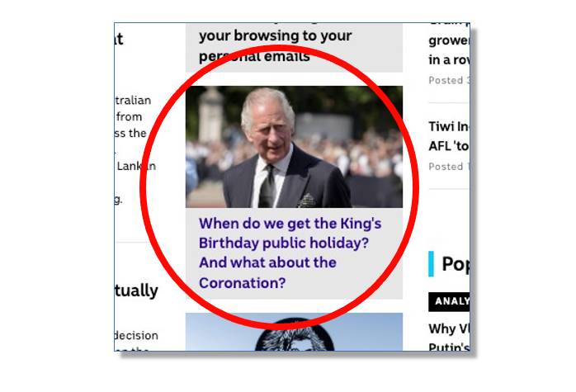
Task: Click the 'Posted' timestamp under the grower story
Action: (x=449, y=80)
